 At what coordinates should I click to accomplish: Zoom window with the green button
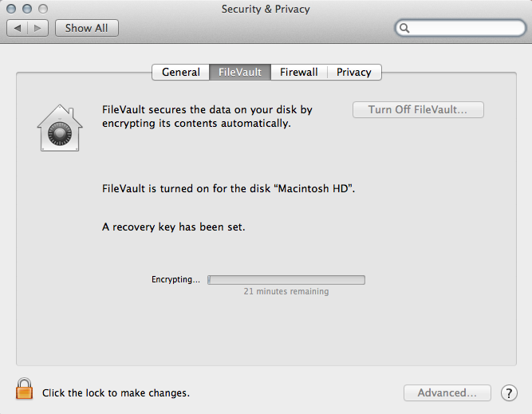(x=42, y=9)
